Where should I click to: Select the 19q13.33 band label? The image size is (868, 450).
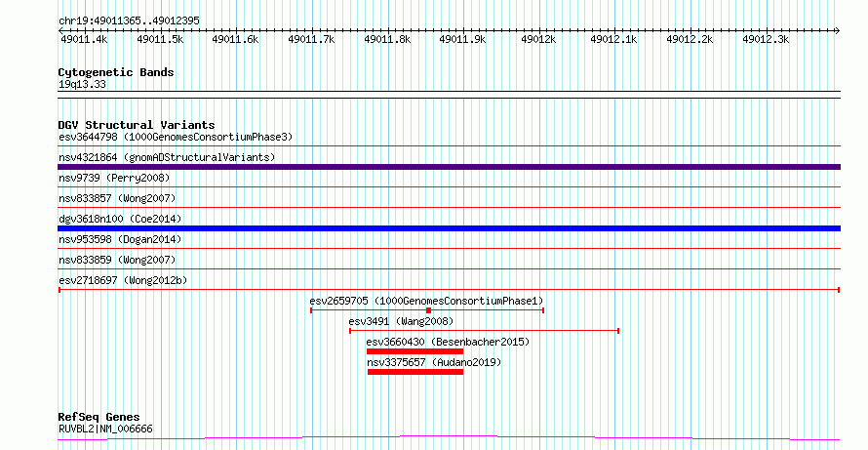click(x=82, y=85)
